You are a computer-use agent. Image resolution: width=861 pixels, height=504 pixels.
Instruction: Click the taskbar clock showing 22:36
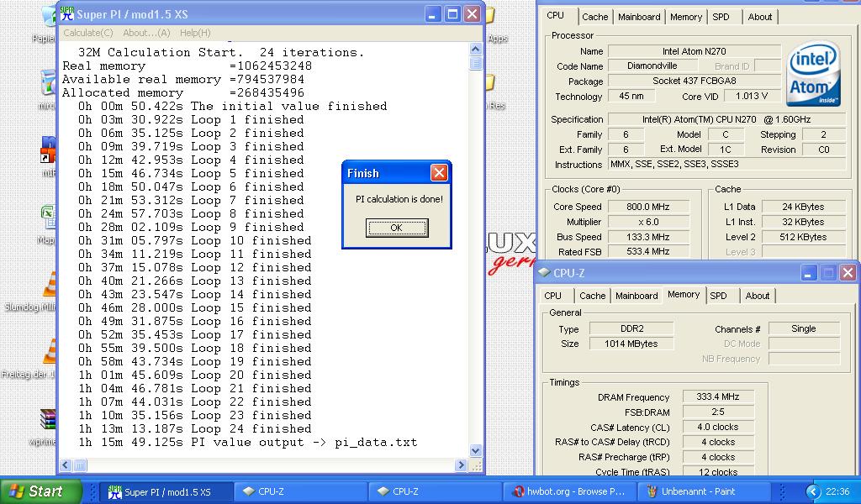[x=837, y=492]
